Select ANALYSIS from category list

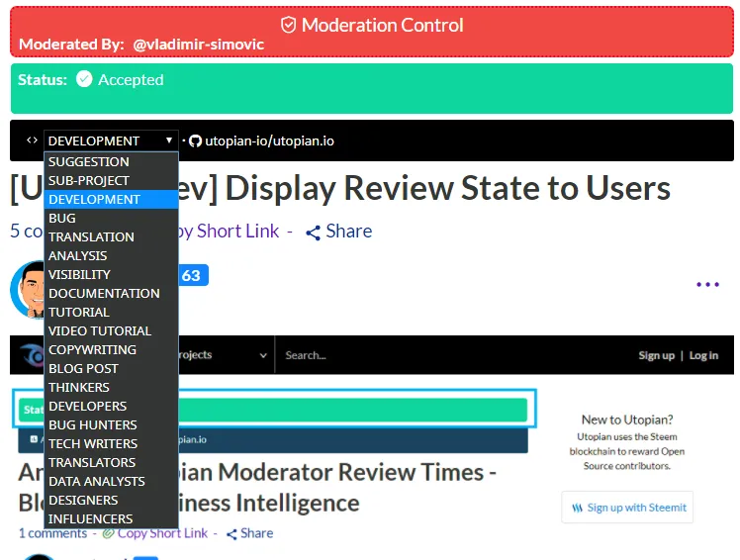tap(111, 255)
